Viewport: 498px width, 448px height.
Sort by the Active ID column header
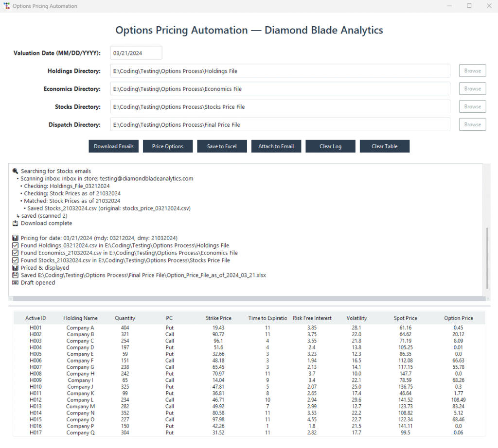tap(36, 318)
